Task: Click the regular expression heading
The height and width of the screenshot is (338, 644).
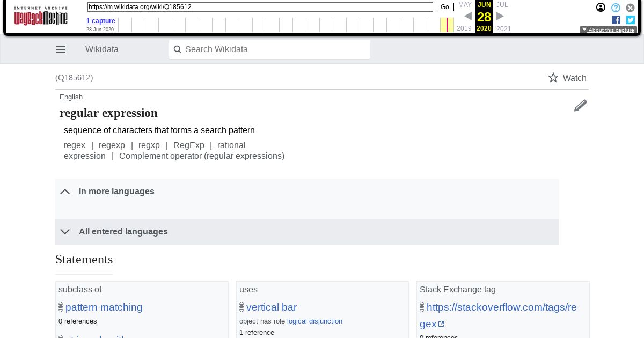Action: (x=108, y=113)
